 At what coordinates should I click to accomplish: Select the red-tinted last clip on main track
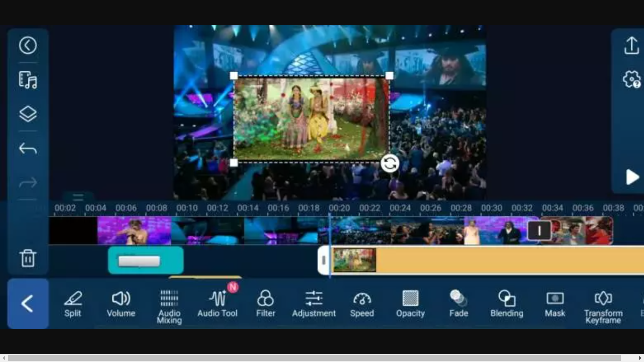coord(577,230)
